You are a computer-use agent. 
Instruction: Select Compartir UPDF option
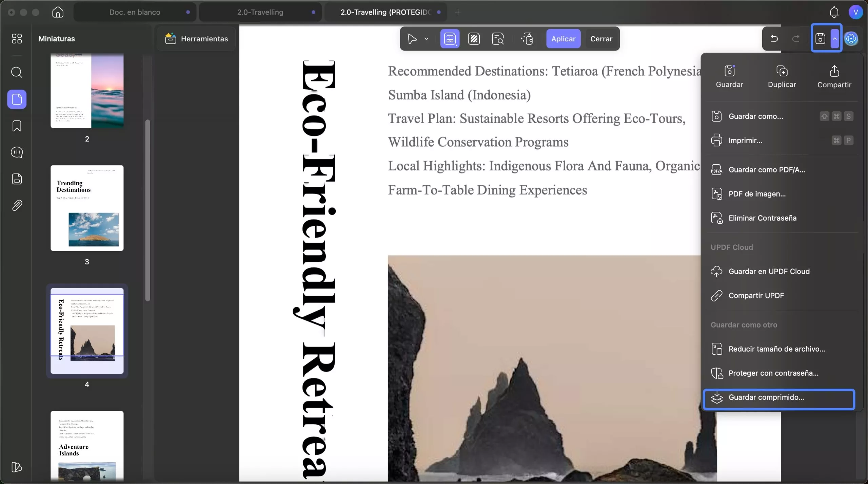pyautogui.click(x=782, y=296)
